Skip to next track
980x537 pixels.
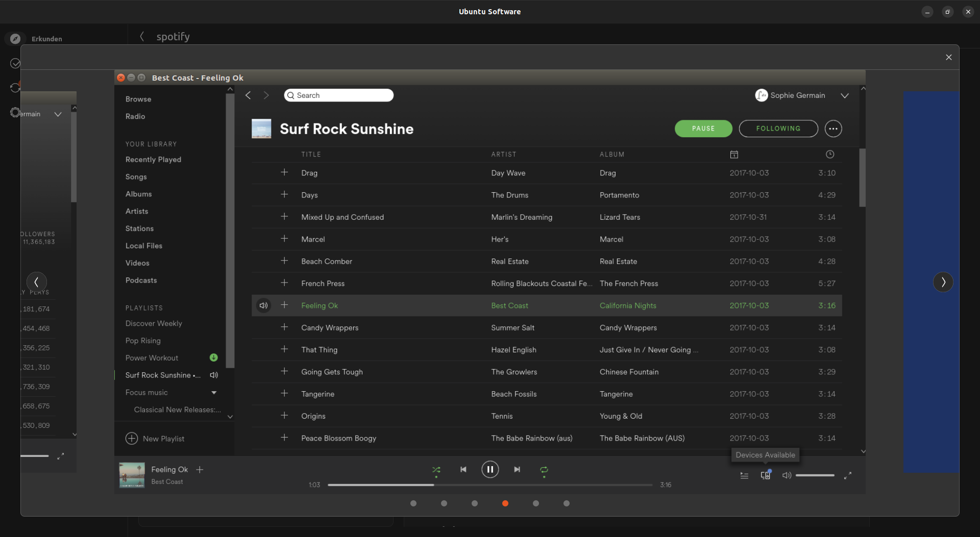tap(517, 470)
